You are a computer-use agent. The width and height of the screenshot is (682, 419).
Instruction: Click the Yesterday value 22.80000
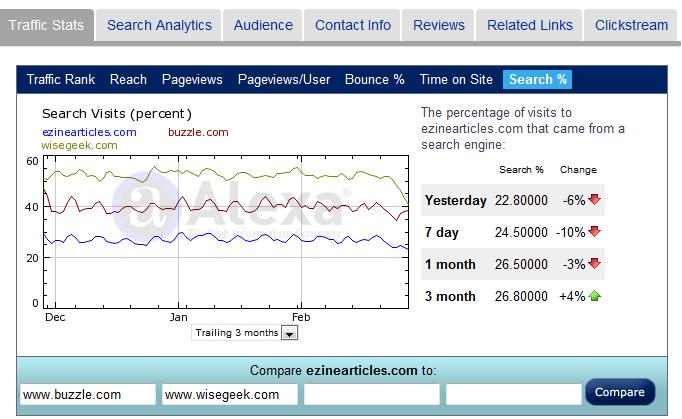pos(521,200)
